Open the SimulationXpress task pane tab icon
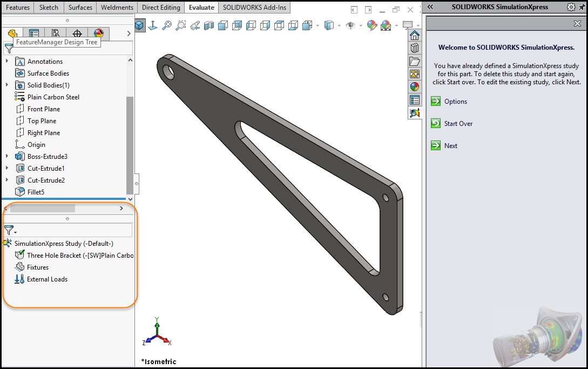 (414, 112)
